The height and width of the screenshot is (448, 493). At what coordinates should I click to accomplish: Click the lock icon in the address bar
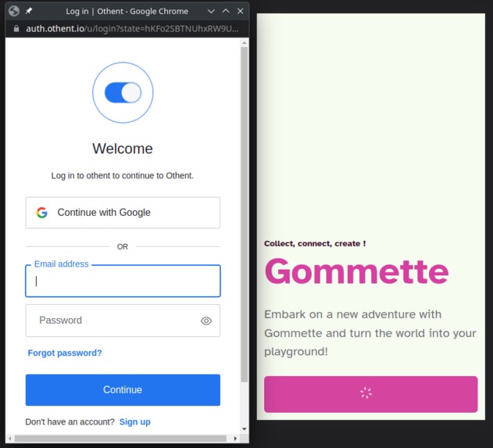(x=16, y=29)
